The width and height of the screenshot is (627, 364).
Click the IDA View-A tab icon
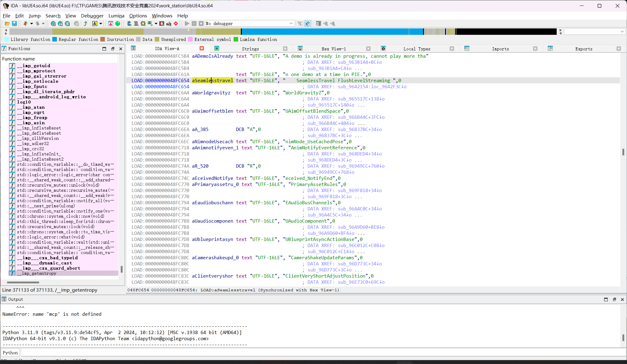(x=133, y=48)
